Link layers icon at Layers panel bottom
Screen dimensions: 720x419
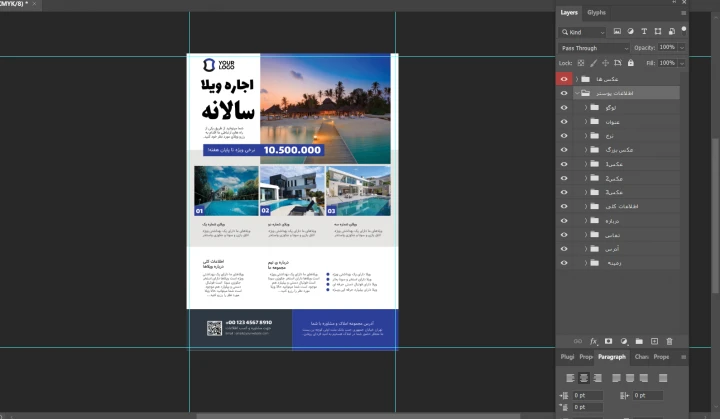coord(578,341)
